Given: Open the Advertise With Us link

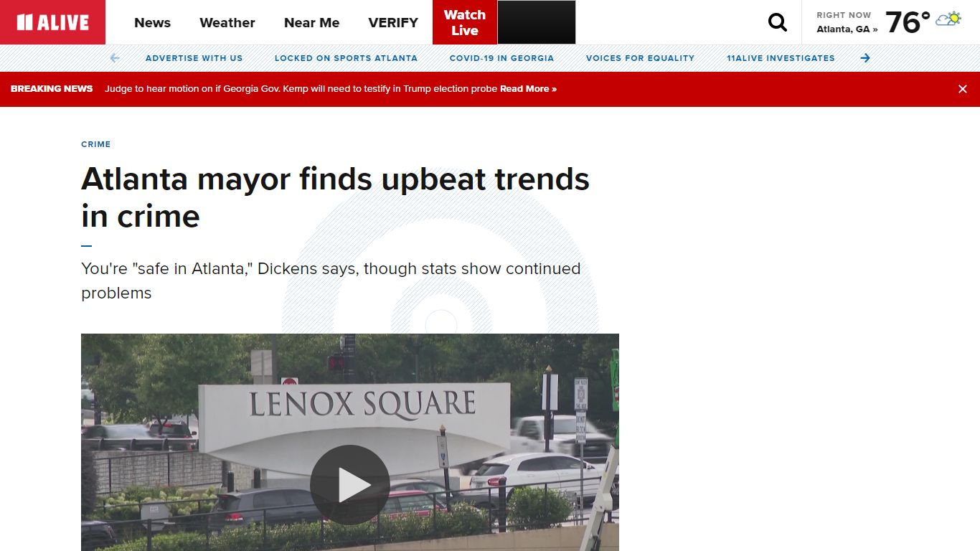Looking at the screenshot, I should click(194, 58).
